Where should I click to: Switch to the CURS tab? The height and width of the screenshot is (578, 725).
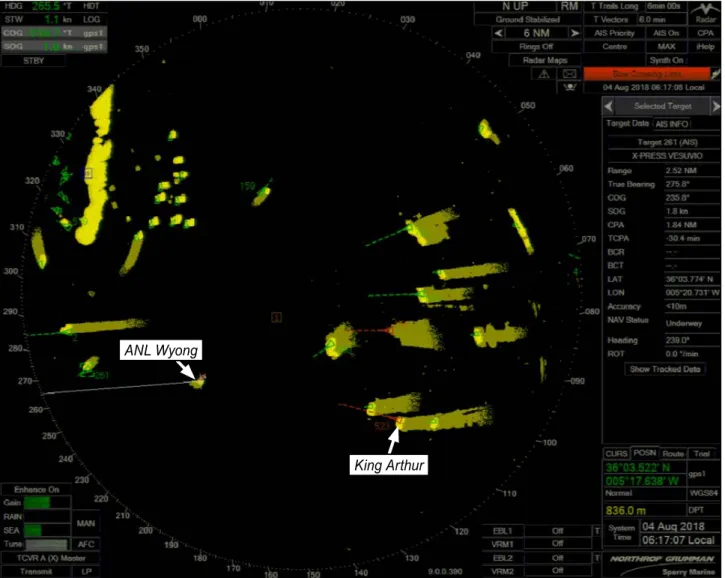(x=616, y=454)
